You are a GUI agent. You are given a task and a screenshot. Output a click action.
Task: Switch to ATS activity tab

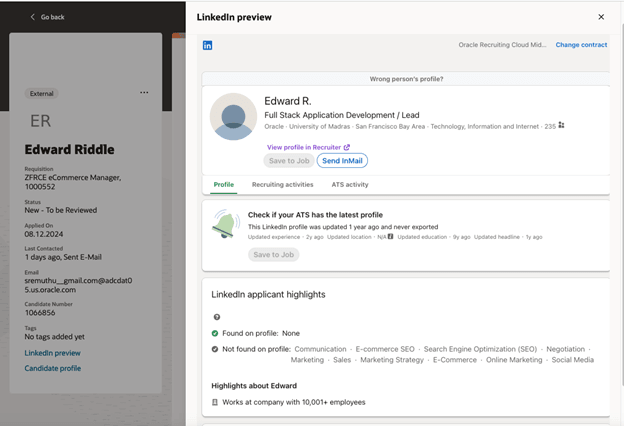click(350, 185)
